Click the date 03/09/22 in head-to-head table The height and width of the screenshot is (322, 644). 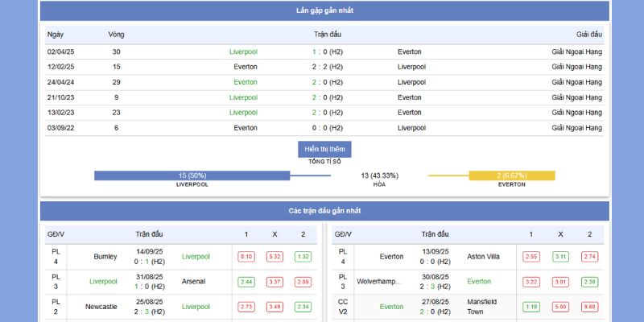coord(61,128)
